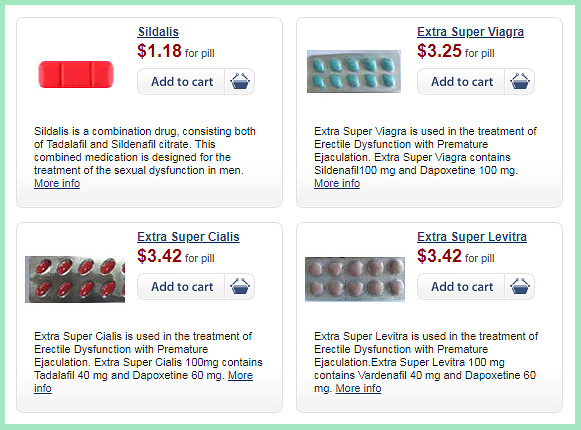
Task: Add Extra Super Levitra to cart
Action: pyautogui.click(x=462, y=287)
